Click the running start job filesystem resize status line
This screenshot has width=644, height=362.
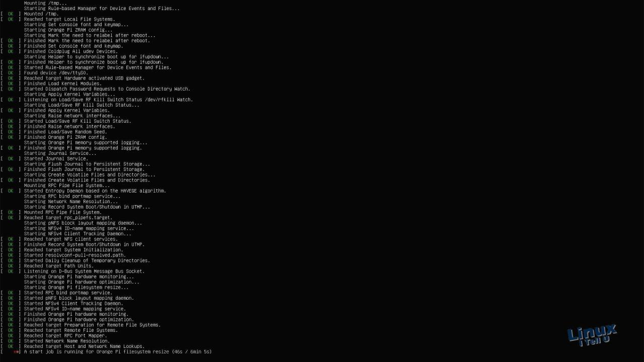click(118, 352)
